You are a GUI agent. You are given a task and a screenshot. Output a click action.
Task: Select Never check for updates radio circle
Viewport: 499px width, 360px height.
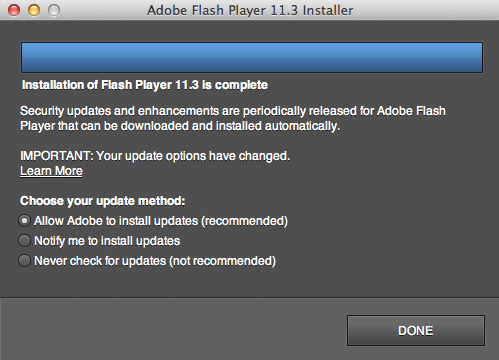point(24,261)
